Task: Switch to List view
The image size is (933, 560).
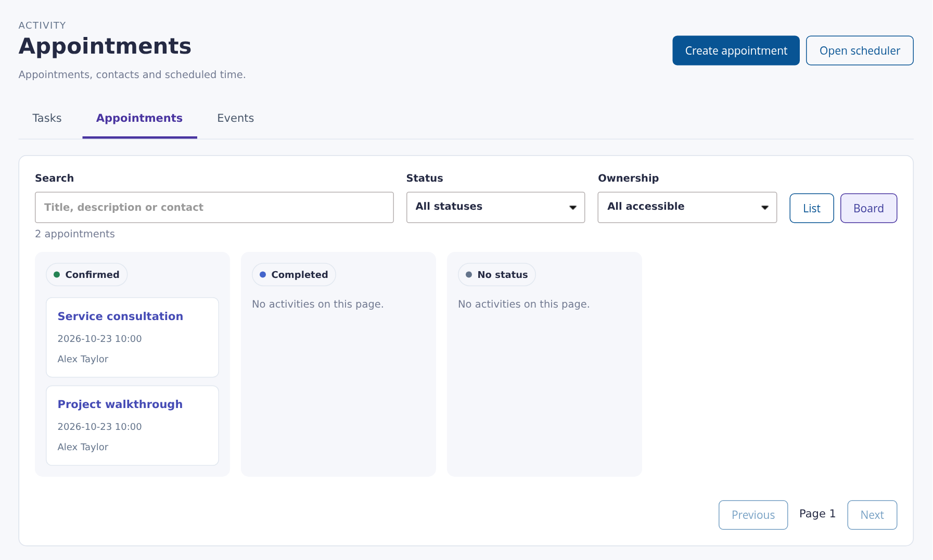Action: point(812,208)
